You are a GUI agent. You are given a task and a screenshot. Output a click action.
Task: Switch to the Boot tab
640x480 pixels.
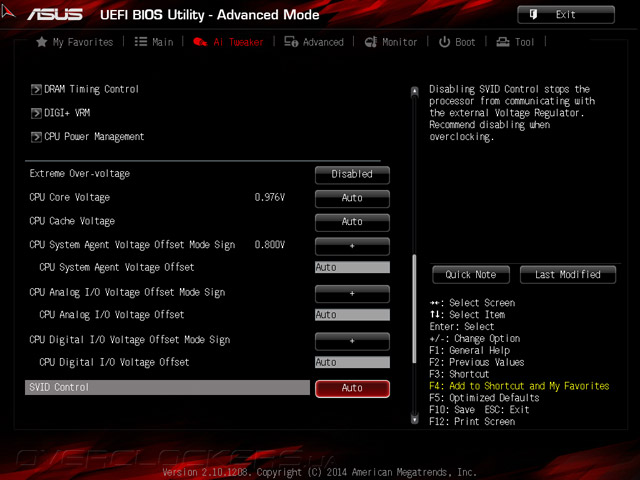457,42
